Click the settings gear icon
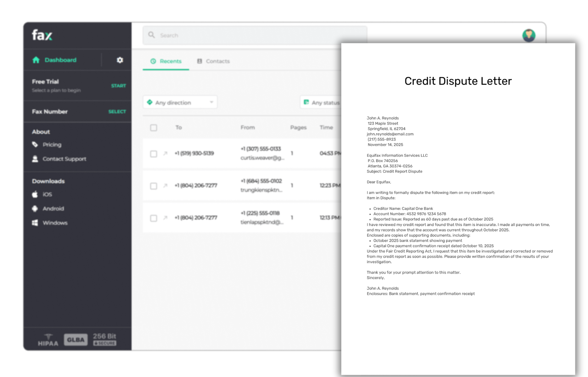588x377 pixels. pyautogui.click(x=120, y=60)
